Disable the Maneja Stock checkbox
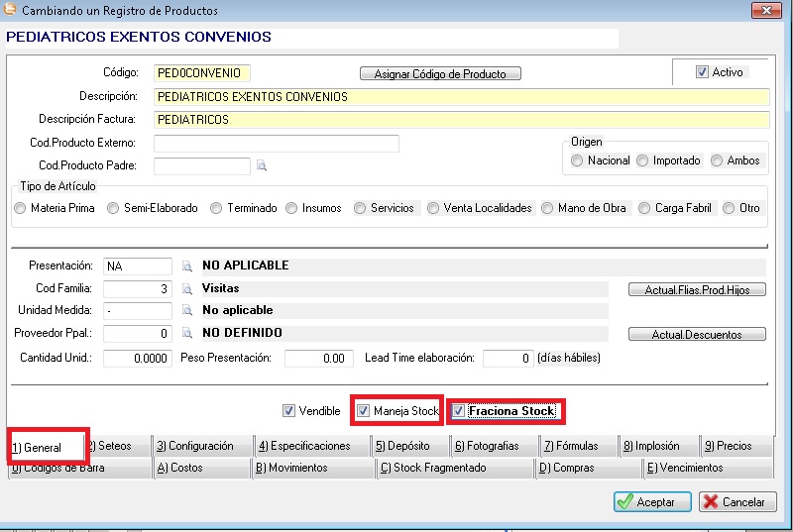Screen dimensions: 793x532 click(x=364, y=411)
